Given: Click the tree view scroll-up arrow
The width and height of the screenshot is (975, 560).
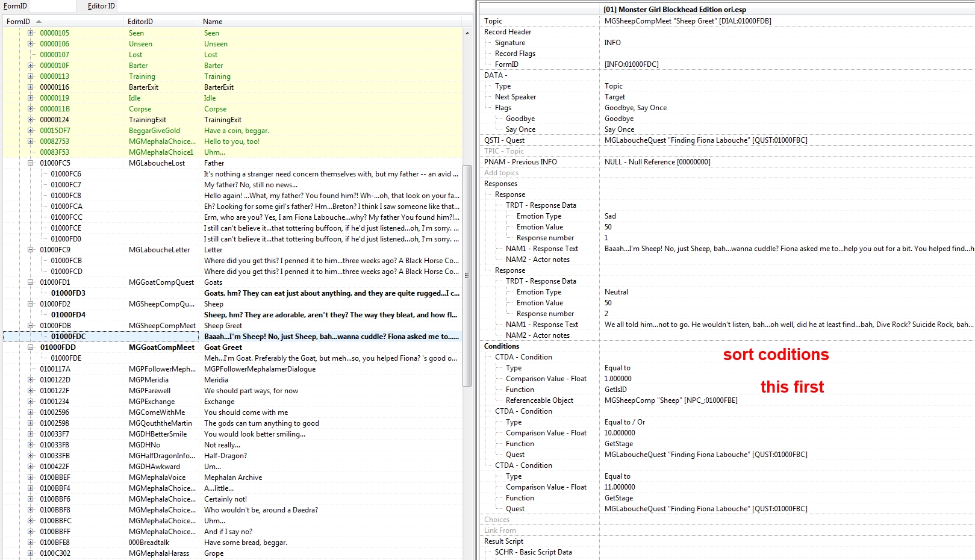Looking at the screenshot, I should tap(467, 33).
